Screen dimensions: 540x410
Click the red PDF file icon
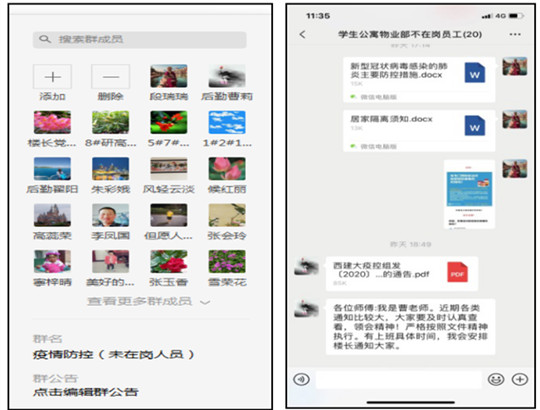(x=457, y=272)
